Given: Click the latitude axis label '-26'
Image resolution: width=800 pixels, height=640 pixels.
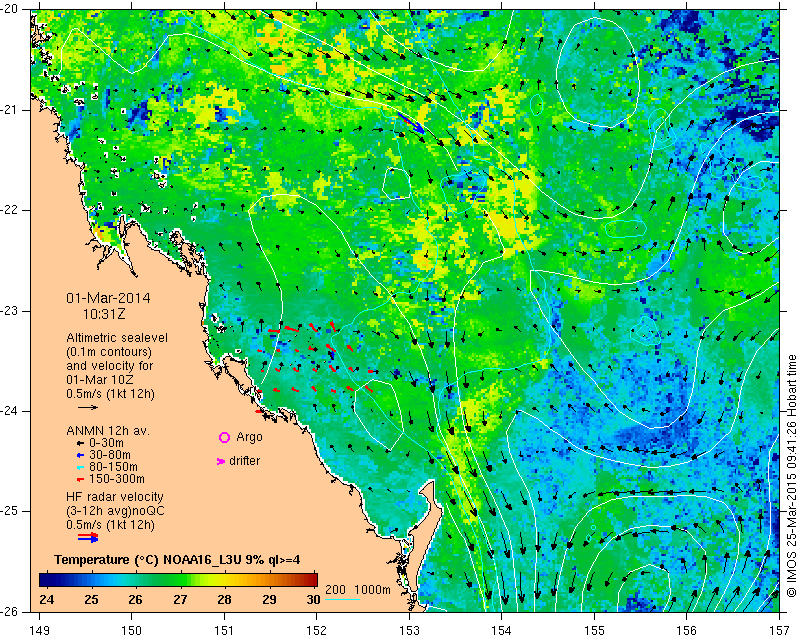Looking at the screenshot, I should (x=10, y=611).
